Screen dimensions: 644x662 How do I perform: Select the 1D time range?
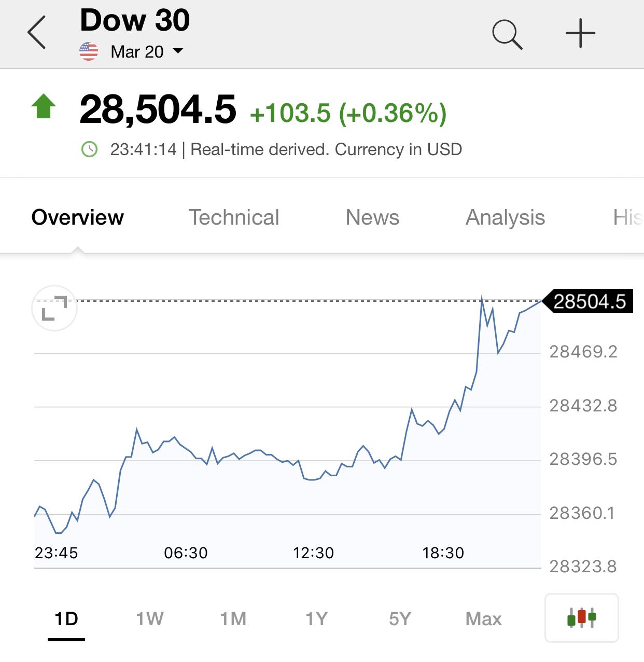(66, 618)
